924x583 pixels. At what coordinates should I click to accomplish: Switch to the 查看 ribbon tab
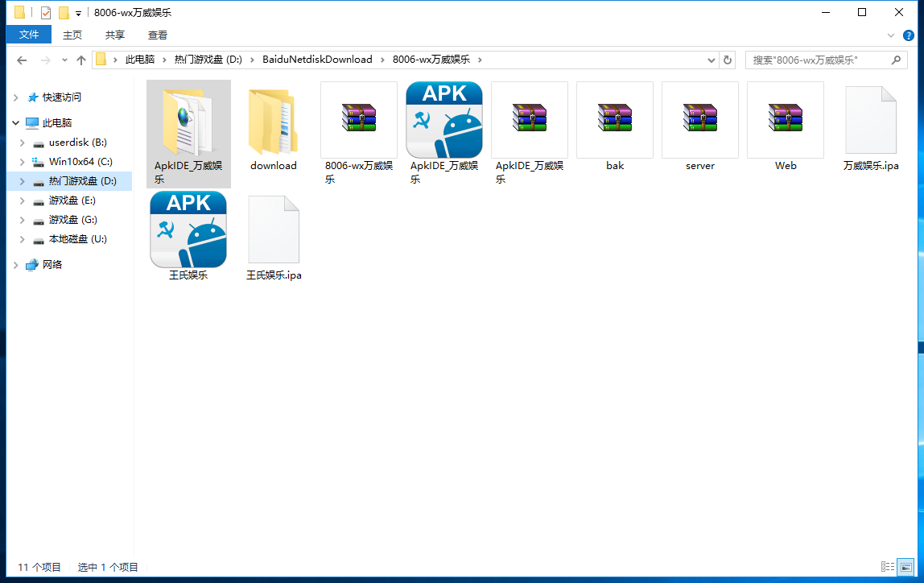157,35
